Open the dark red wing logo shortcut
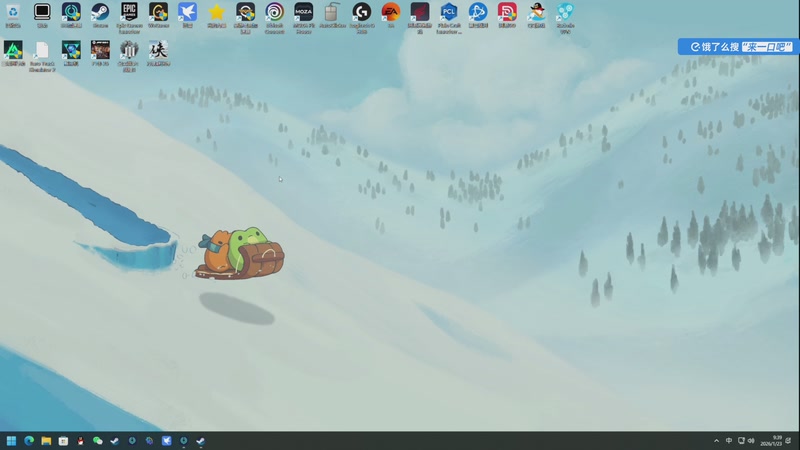 click(x=420, y=18)
